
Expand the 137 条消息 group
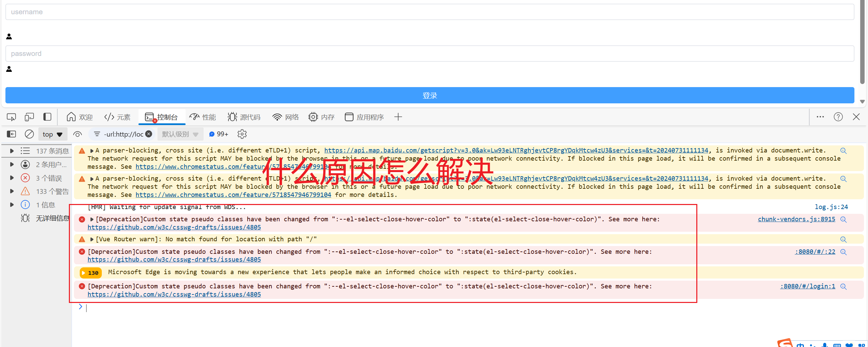[x=12, y=151]
